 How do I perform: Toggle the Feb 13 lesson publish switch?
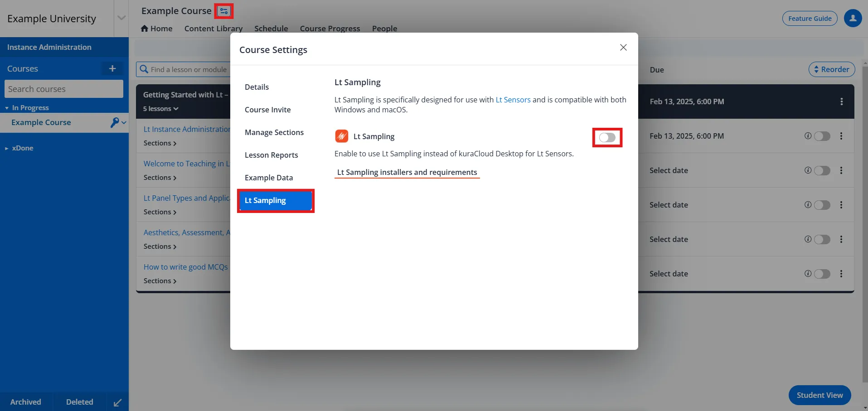[x=822, y=136]
